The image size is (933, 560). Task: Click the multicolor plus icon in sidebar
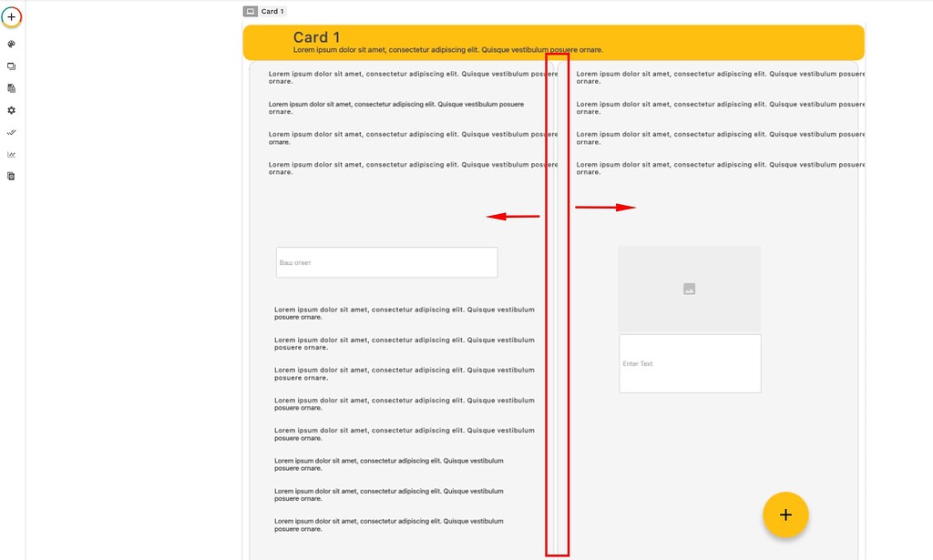11,16
